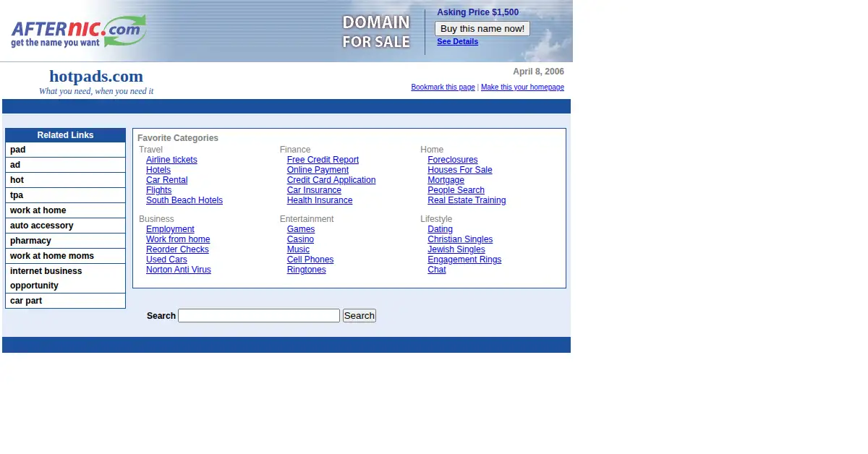
Task: Click the Buy this name now button
Action: pyautogui.click(x=482, y=29)
